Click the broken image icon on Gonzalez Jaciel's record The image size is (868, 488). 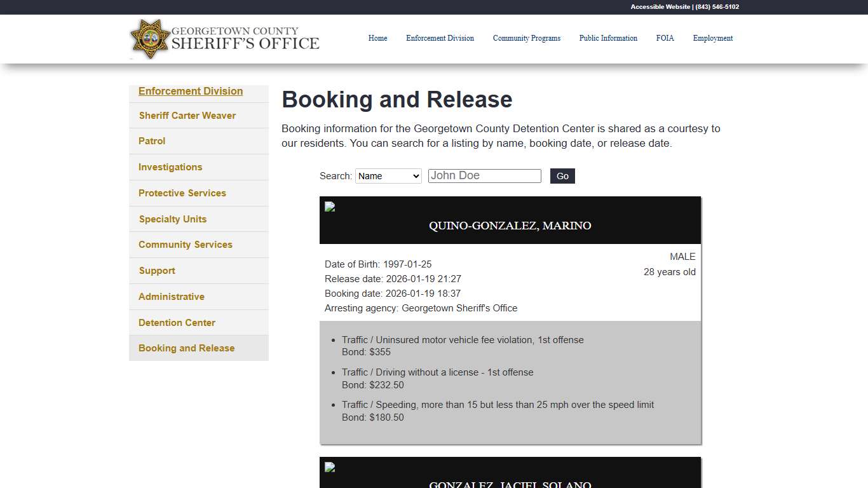coord(329,467)
